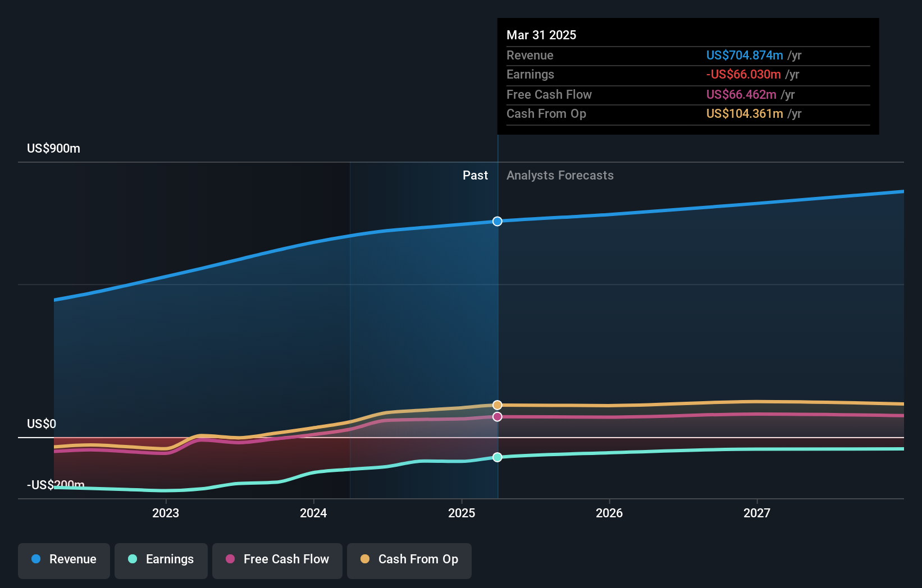This screenshot has height=588, width=922.
Task: Click the 2025 x-axis label
Action: pos(462,513)
